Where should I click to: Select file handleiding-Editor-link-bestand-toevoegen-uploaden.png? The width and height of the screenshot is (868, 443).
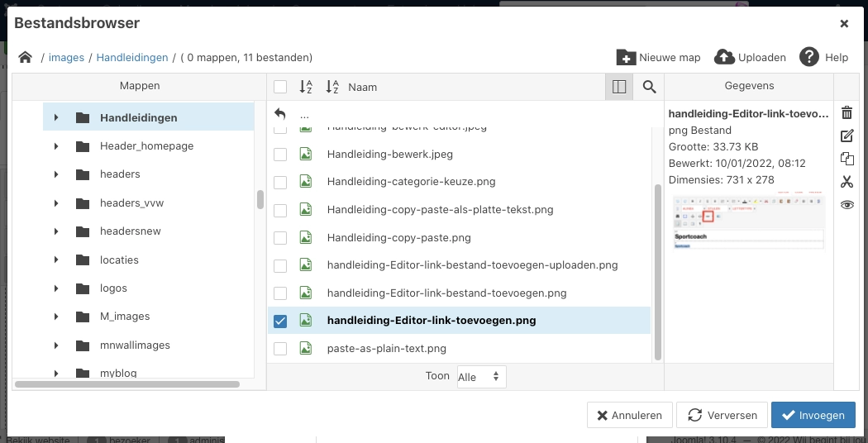click(x=472, y=265)
